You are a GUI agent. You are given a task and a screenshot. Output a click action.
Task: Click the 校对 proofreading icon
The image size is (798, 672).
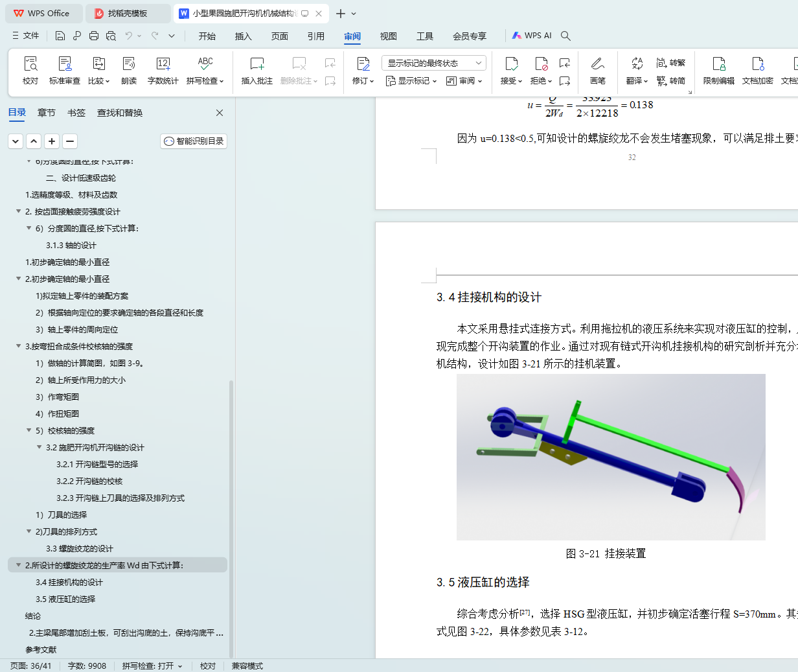(x=30, y=64)
